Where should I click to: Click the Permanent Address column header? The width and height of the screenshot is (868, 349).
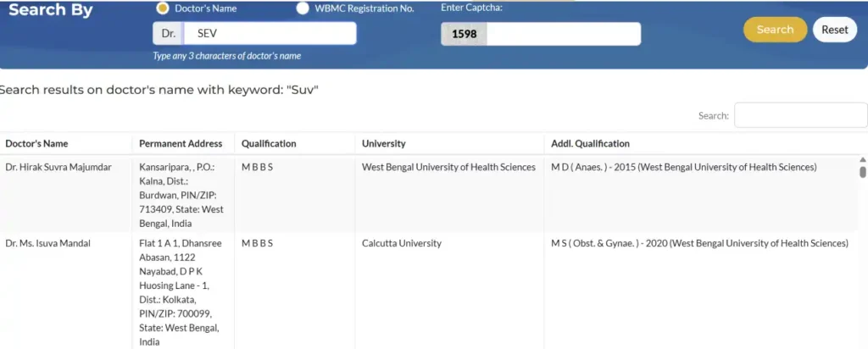(x=181, y=144)
